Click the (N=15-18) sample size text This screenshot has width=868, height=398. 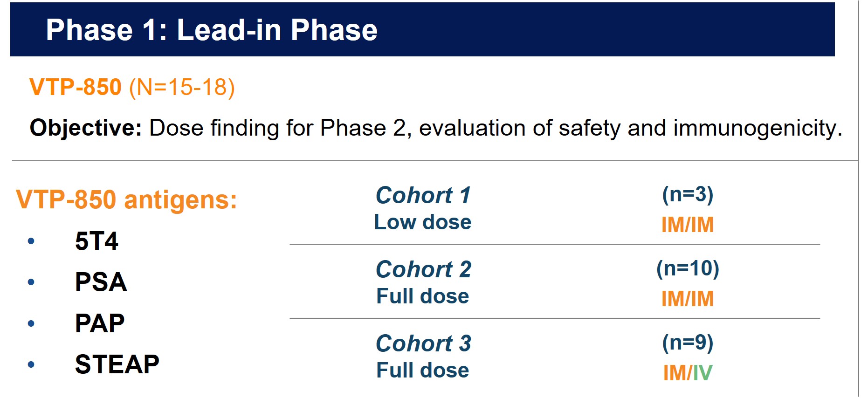pos(182,87)
